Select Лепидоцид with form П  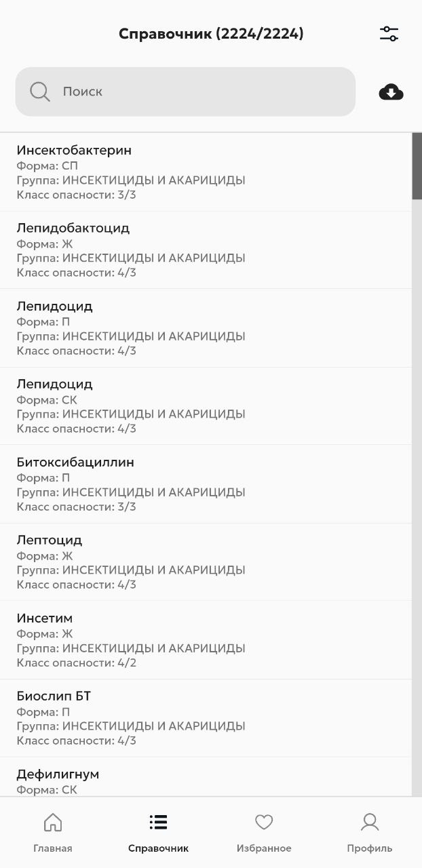point(204,328)
